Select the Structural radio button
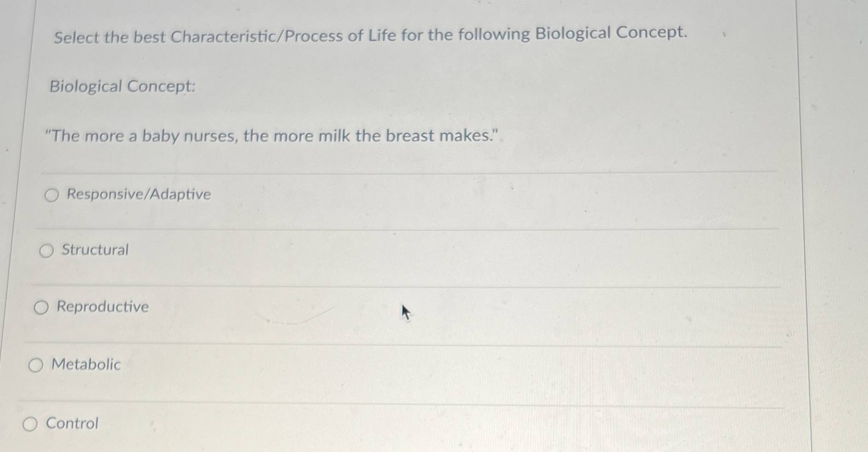868x452 pixels. point(46,250)
